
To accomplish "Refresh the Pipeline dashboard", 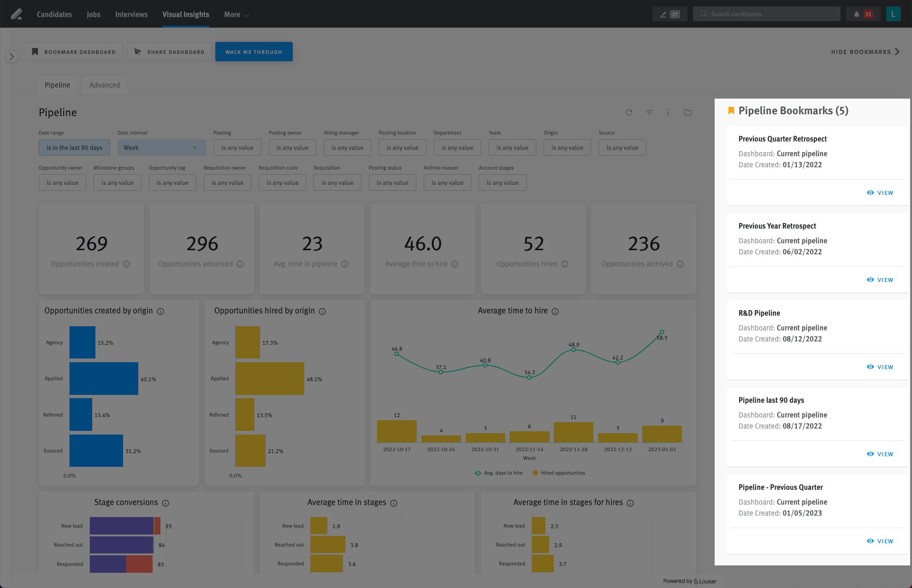I will pyautogui.click(x=629, y=112).
